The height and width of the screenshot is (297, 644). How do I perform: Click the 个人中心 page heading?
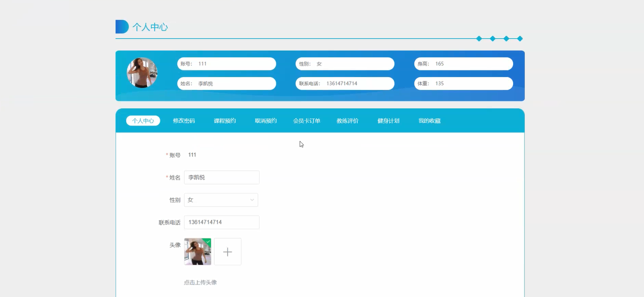coord(150,27)
